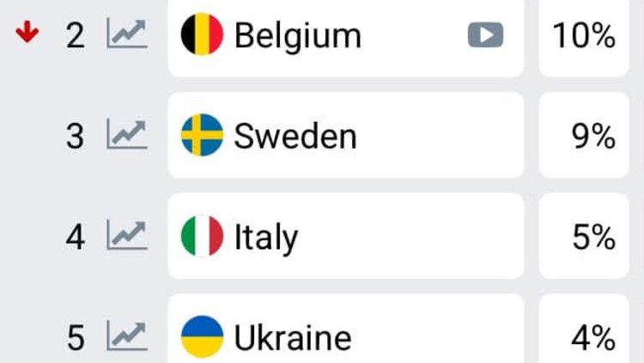The height and width of the screenshot is (363, 644).
Task: Click the Ukraine flag icon
Action: 203,336
